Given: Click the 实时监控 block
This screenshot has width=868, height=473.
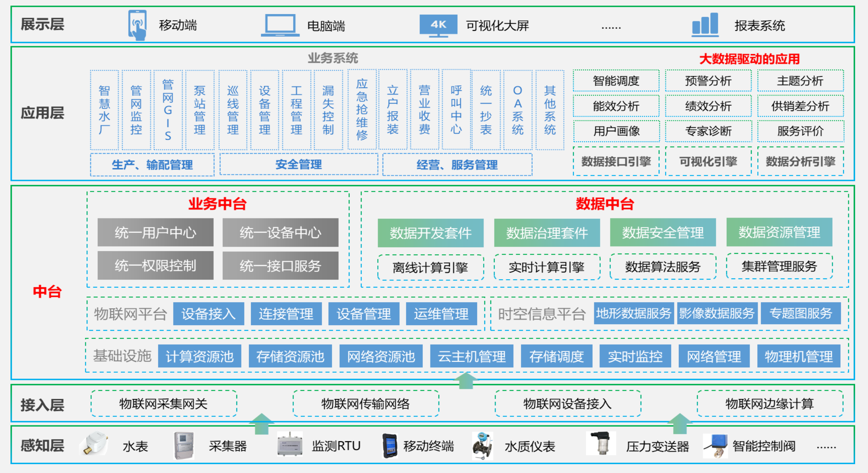Looking at the screenshot, I should tap(635, 356).
